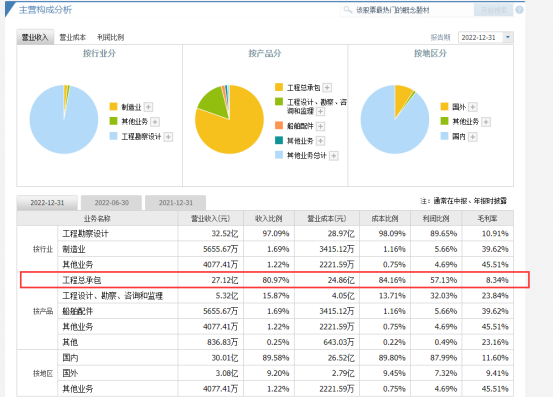554x397 pixels.
Task: Expand the 制造业 legend plus icon
Action: point(149,107)
